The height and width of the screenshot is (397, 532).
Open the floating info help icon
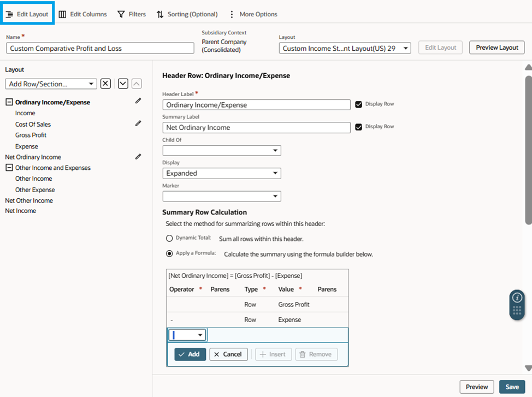click(517, 298)
